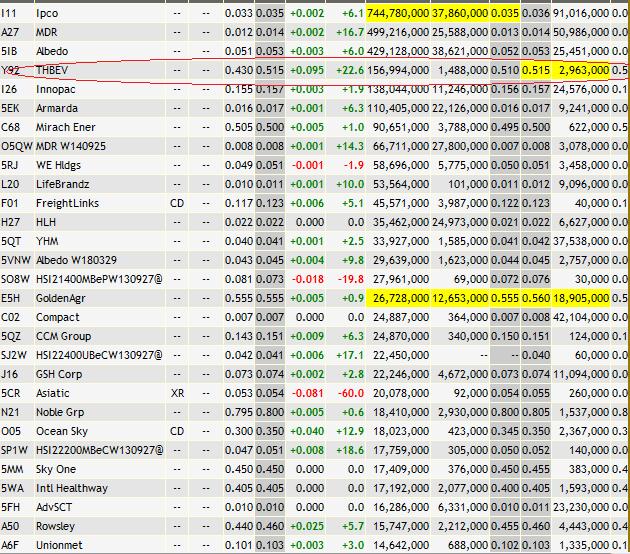Click stock code O5QW
Screen dimensions: 630x554
tap(16, 146)
